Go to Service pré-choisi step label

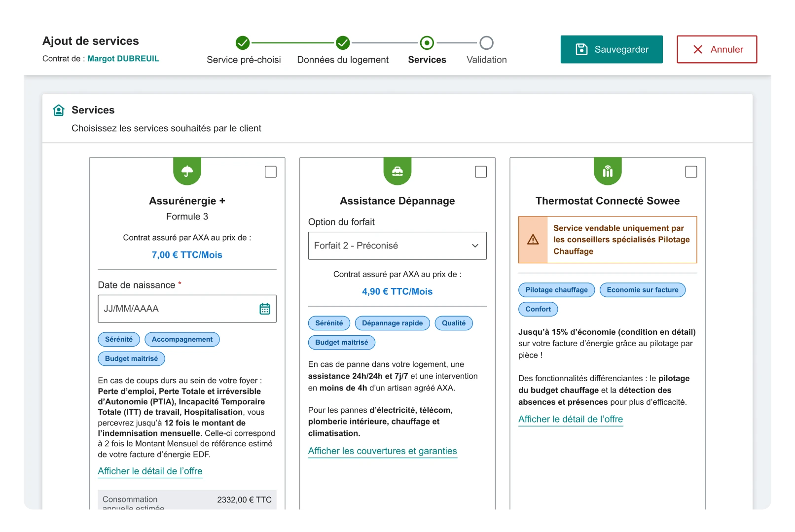tap(244, 60)
